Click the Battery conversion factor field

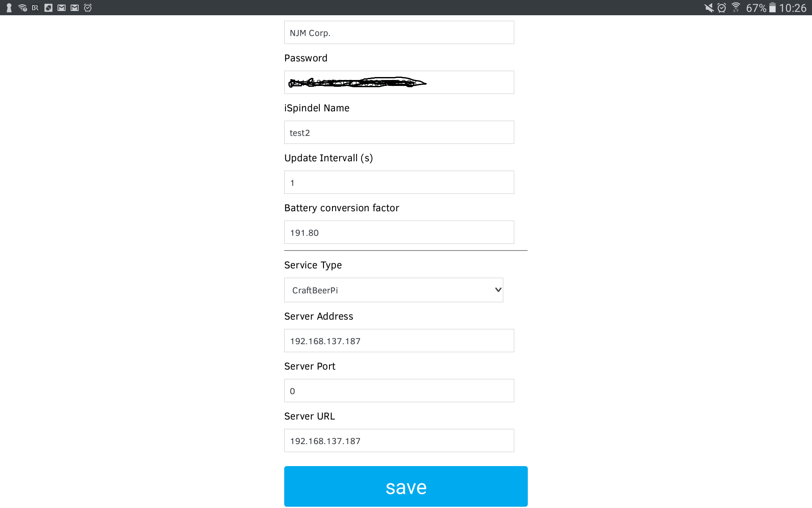point(399,232)
